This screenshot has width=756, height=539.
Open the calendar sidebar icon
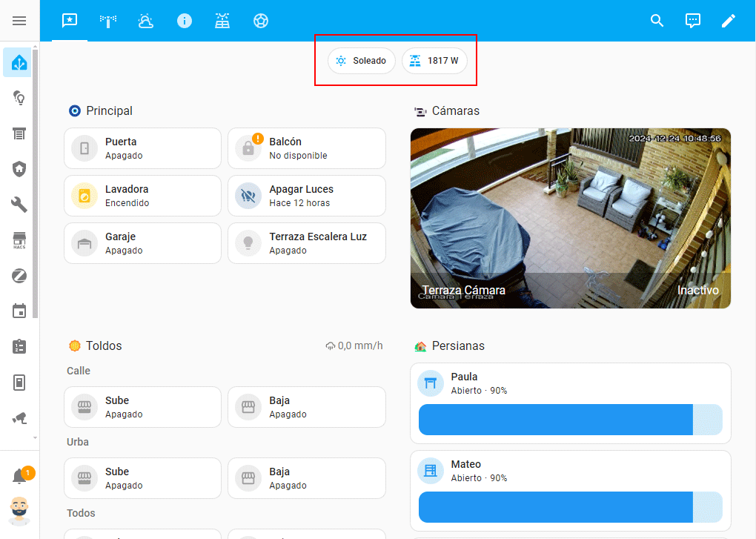19,311
